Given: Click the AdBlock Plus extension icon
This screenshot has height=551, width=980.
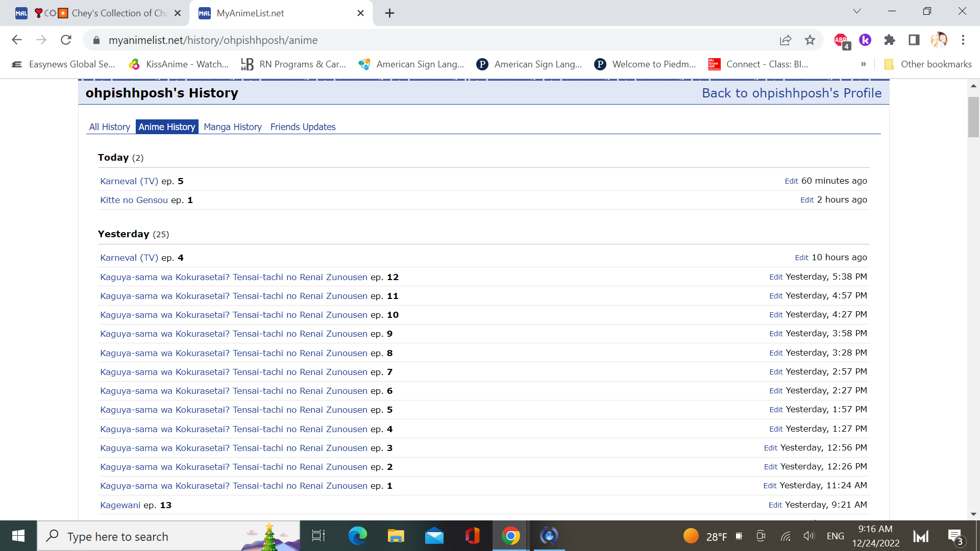Looking at the screenshot, I should point(841,40).
